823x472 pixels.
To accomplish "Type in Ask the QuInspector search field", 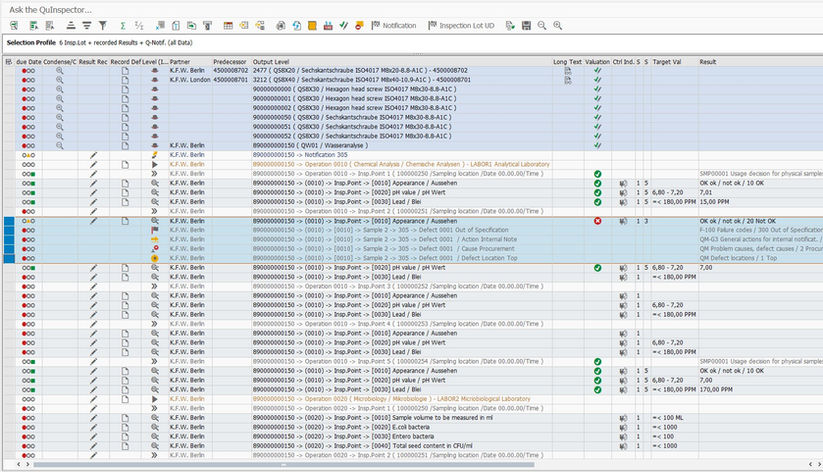I will click(x=200, y=9).
